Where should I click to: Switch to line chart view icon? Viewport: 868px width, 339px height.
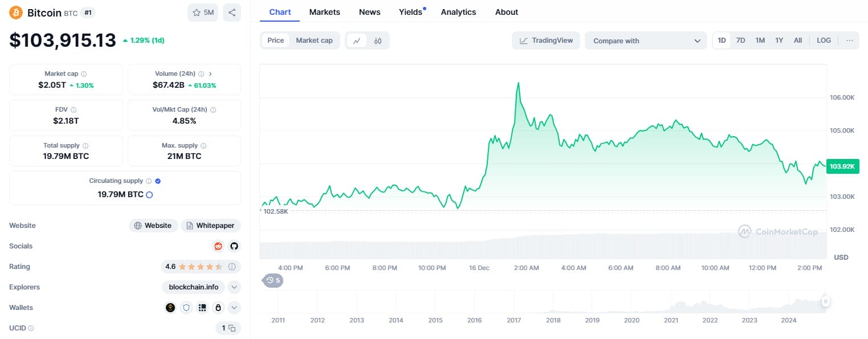click(x=357, y=40)
